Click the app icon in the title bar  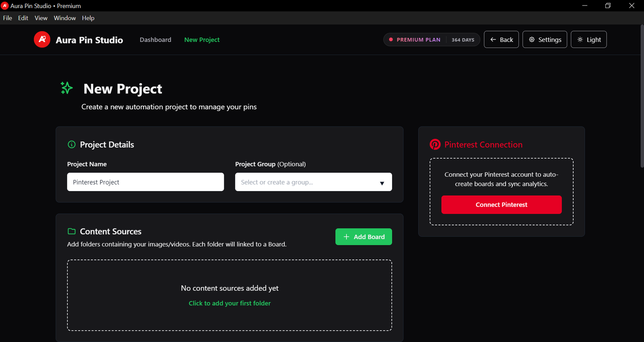point(5,6)
